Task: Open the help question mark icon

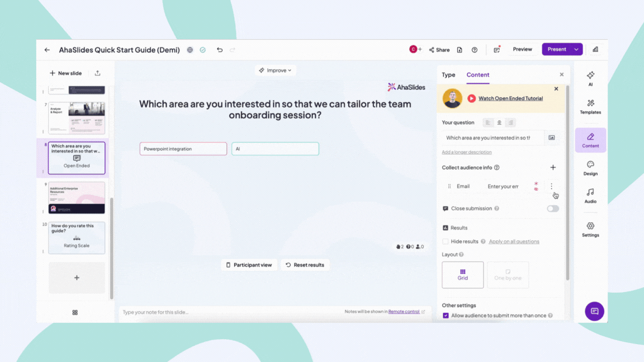Action: tap(475, 50)
